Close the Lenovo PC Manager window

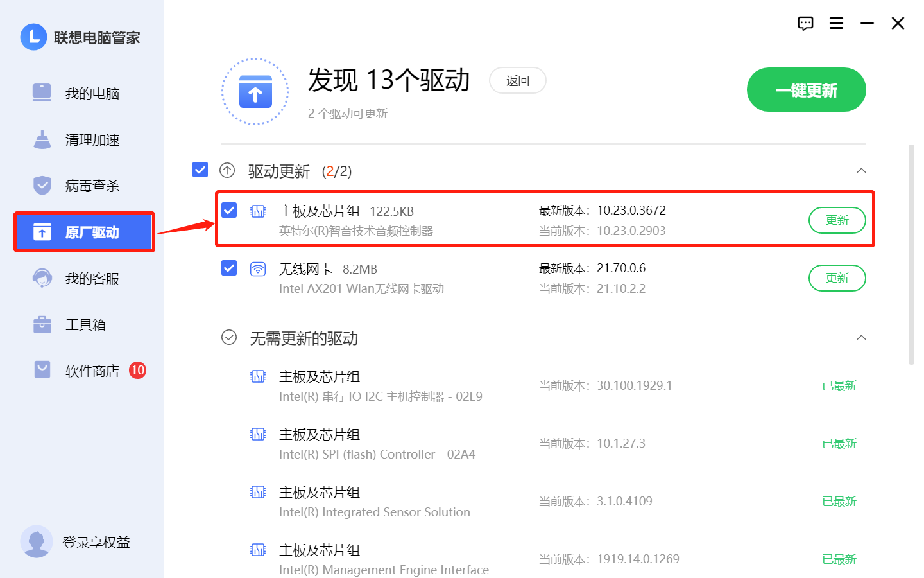click(x=898, y=24)
